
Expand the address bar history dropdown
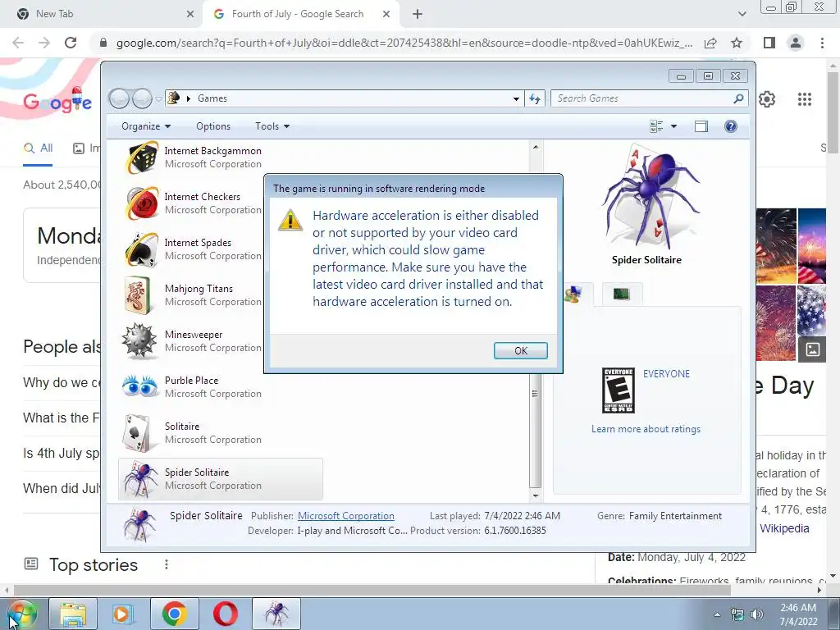point(516,98)
